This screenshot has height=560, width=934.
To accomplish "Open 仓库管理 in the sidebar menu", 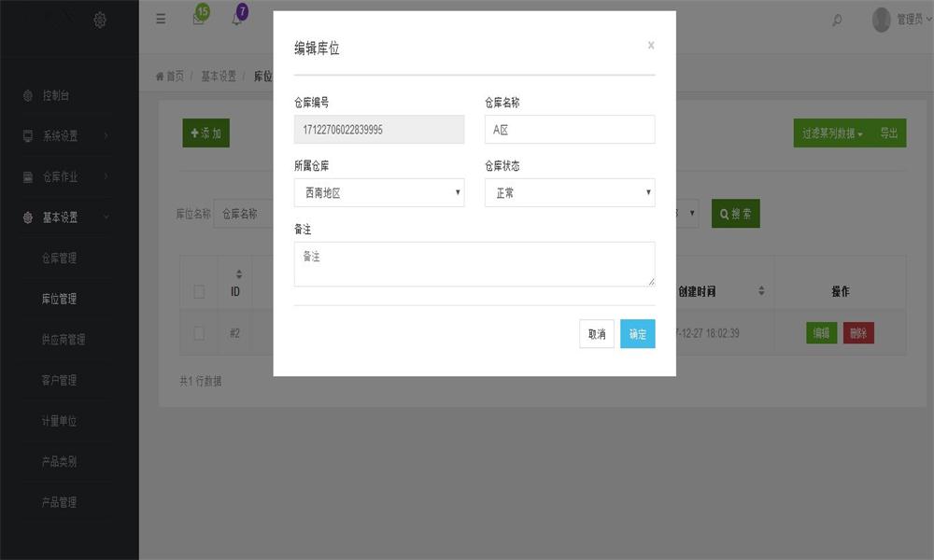I will [x=59, y=259].
